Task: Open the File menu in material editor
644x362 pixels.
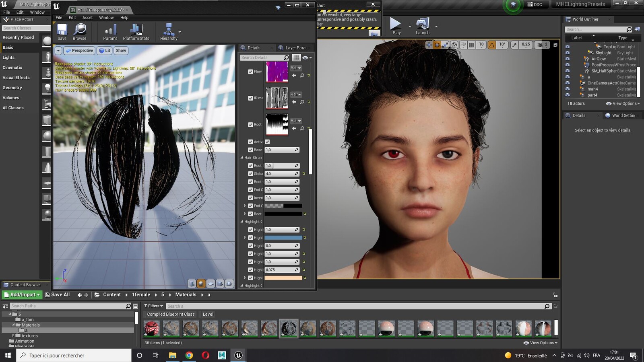Action: (x=59, y=18)
